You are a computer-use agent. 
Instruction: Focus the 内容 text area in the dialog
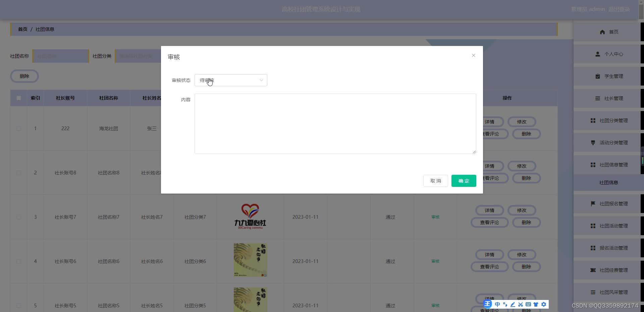coord(335,124)
